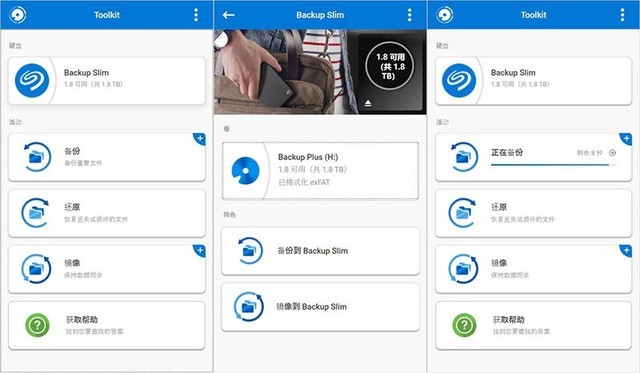
Task: Open 还原 restore activity in left panel
Action: [107, 213]
